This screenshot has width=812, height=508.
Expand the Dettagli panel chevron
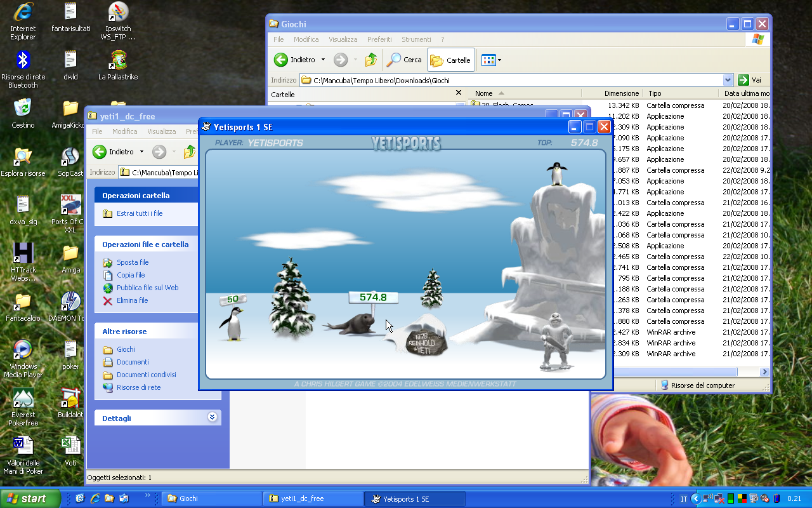click(x=212, y=417)
